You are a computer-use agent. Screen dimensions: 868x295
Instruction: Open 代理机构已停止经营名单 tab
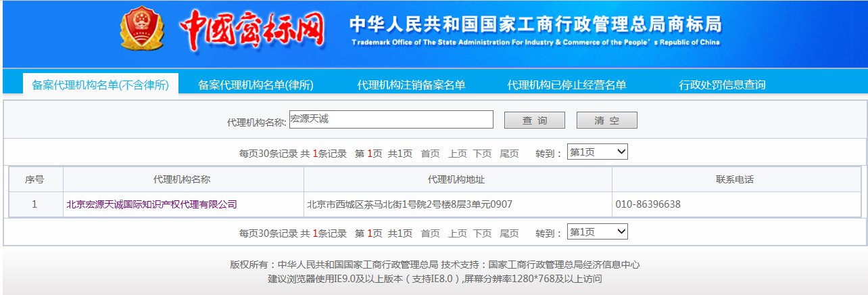pos(566,85)
